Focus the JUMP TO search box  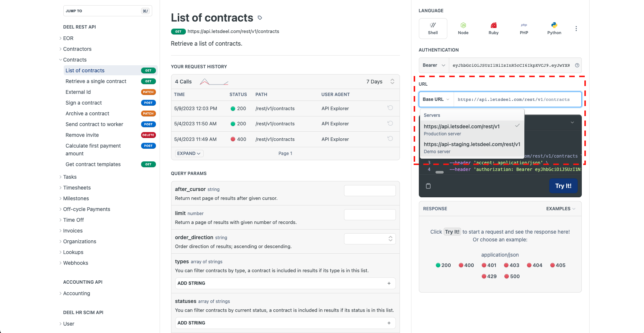[x=108, y=11]
